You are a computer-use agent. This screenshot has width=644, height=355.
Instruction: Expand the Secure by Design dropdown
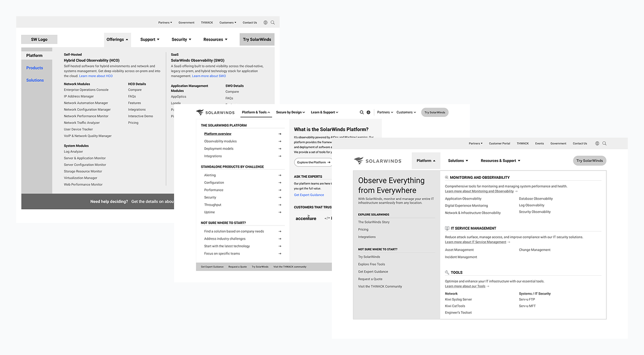pyautogui.click(x=290, y=112)
